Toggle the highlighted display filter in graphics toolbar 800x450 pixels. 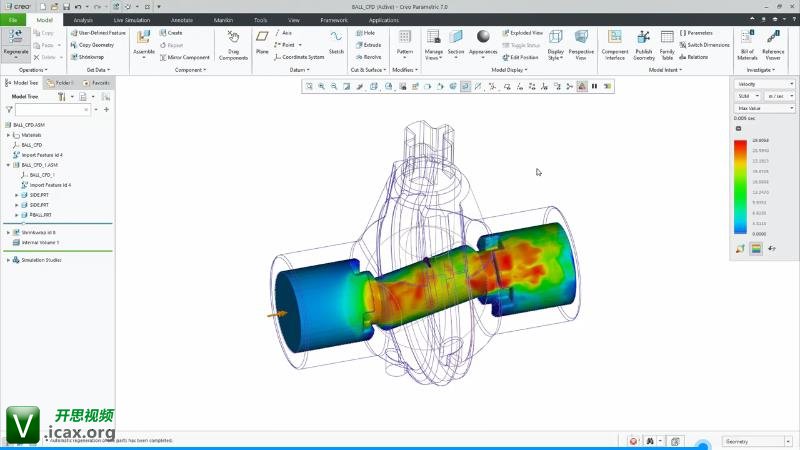click(x=466, y=86)
